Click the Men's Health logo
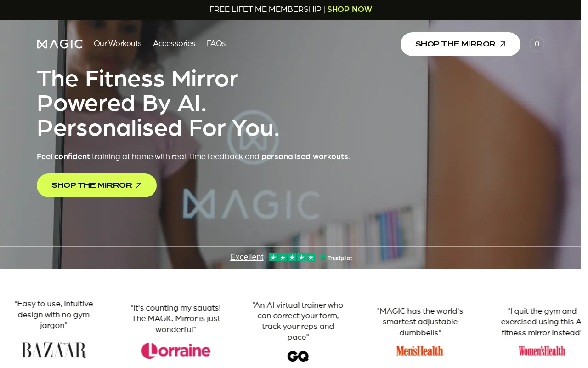Image resolution: width=588 pixels, height=368 pixels. [x=420, y=351]
